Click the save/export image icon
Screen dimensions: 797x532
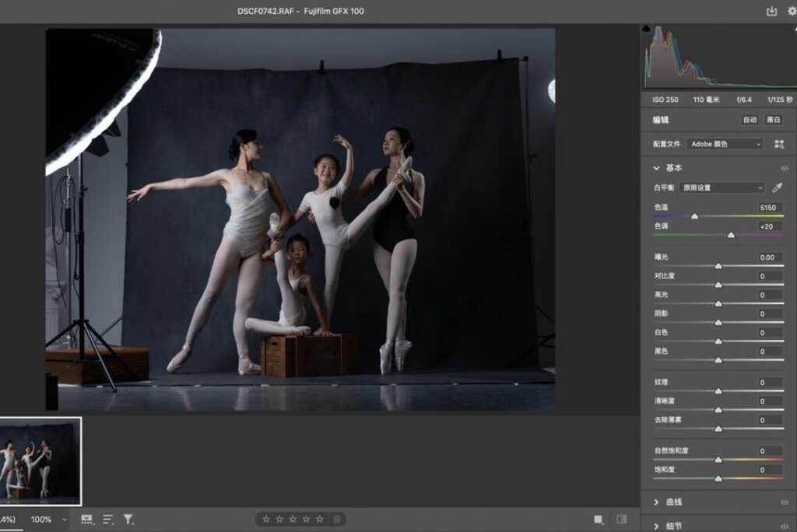point(771,11)
